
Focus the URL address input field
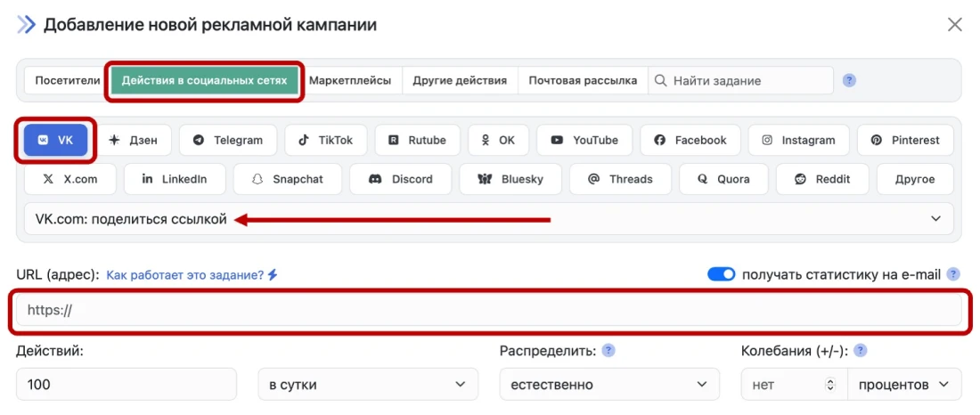click(488, 311)
